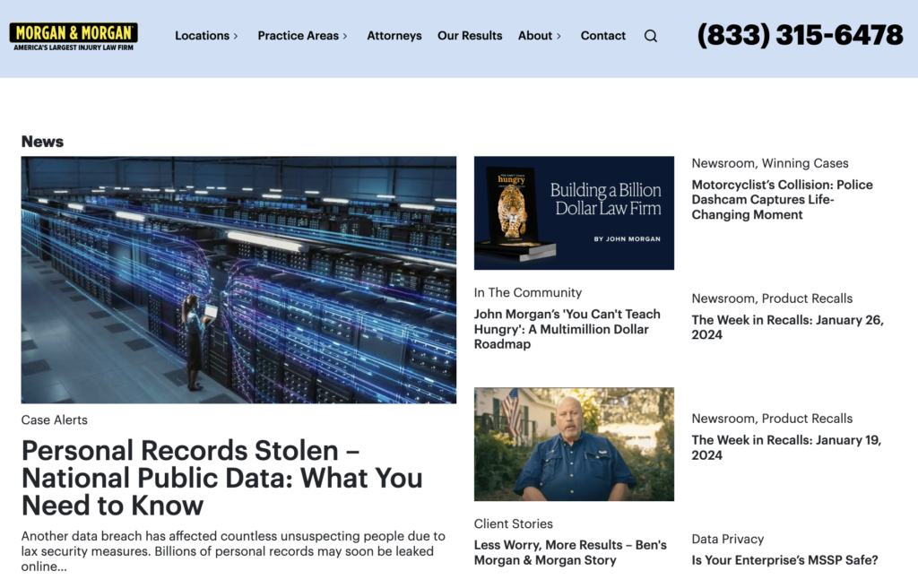Open the search magnifier icon
918x588 pixels.
(x=651, y=36)
